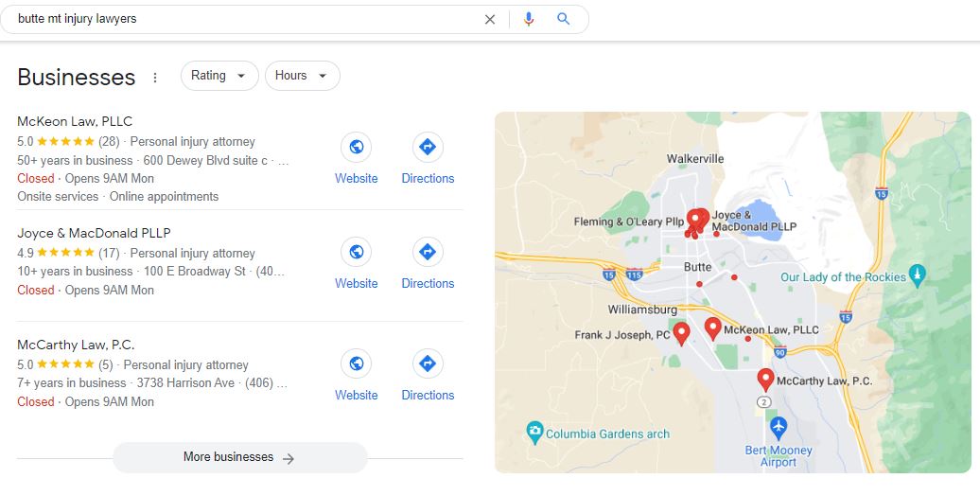
Task: Open the McKeon Law, PLLC listing
Action: coord(75,121)
